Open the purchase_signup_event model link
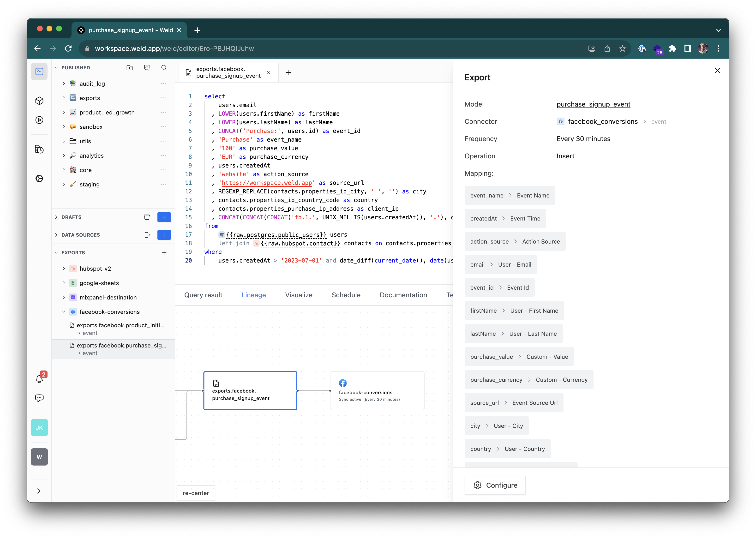The image size is (756, 538). coord(593,104)
